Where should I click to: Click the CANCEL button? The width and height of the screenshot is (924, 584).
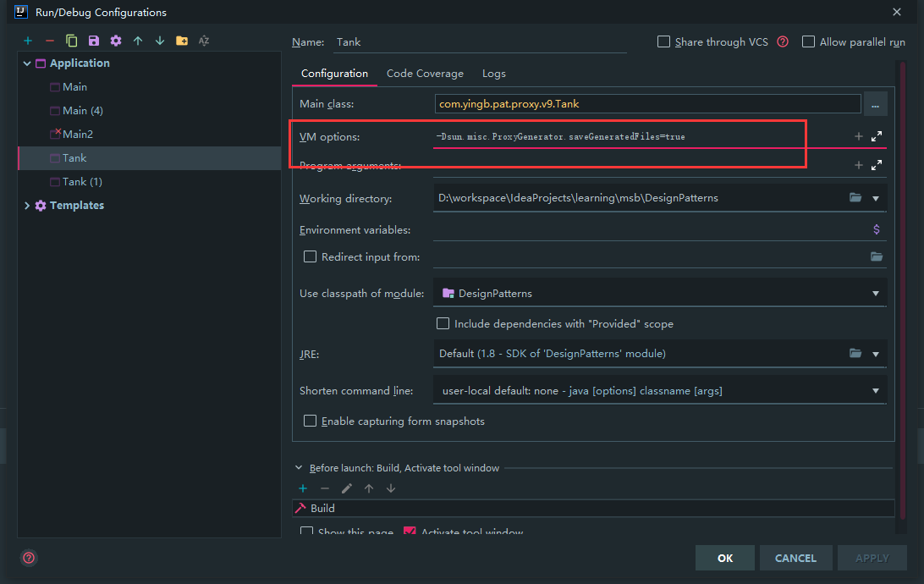point(795,558)
